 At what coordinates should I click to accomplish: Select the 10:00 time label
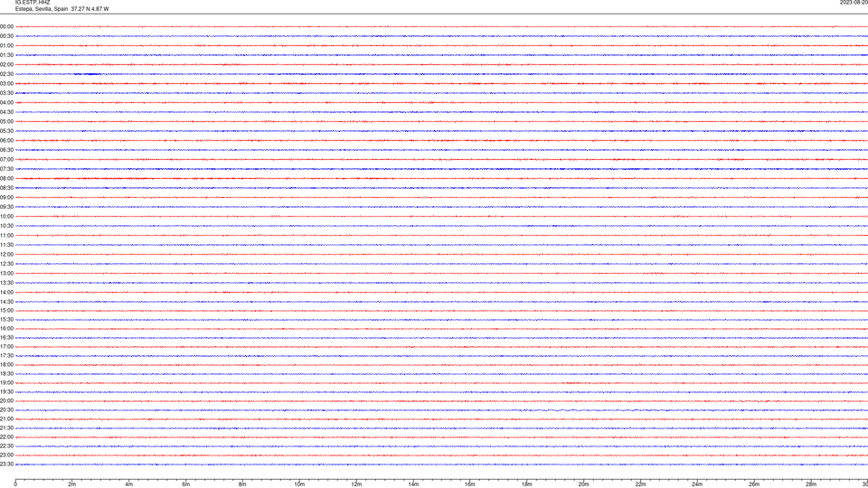(x=6, y=216)
